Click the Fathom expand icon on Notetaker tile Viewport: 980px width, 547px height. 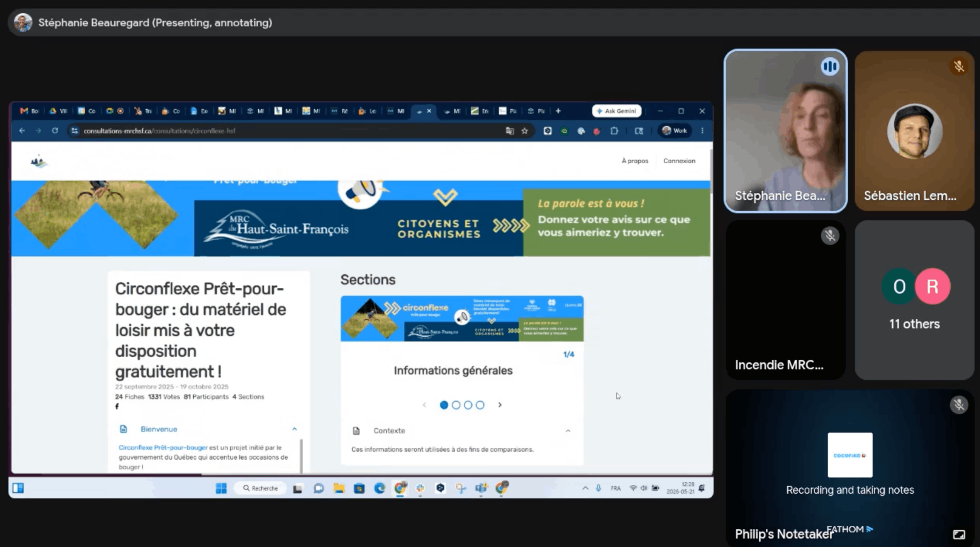click(x=959, y=534)
